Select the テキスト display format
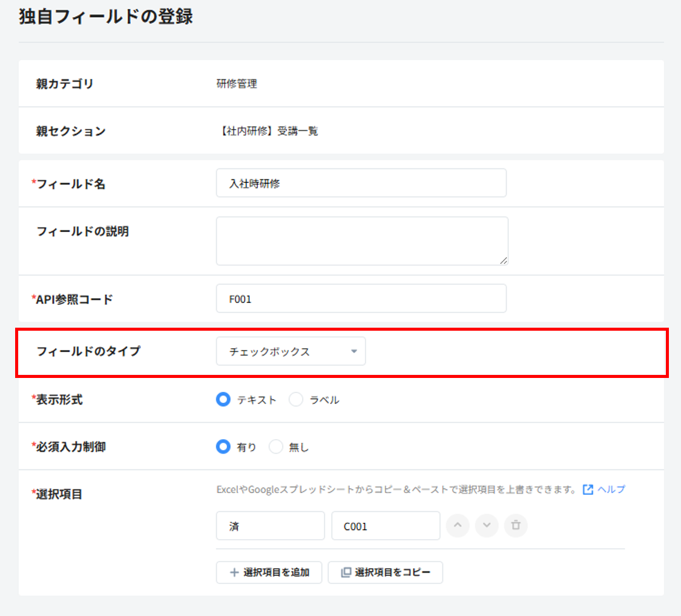The image size is (681, 616). coord(223,400)
